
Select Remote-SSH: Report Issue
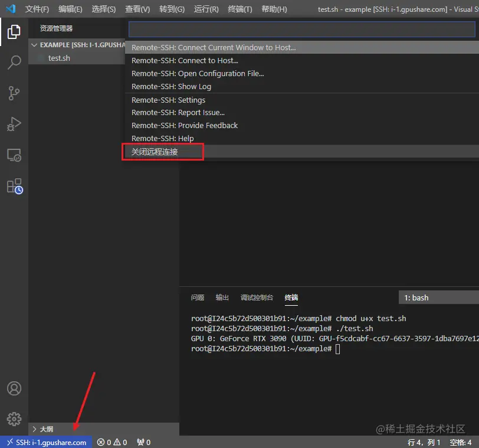pyautogui.click(x=302, y=113)
